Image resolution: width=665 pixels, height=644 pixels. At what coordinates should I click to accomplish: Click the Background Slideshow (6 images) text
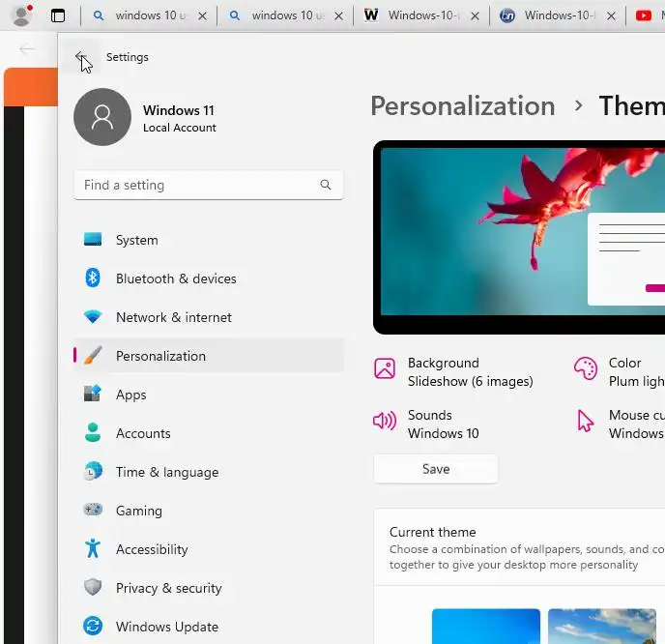click(470, 372)
